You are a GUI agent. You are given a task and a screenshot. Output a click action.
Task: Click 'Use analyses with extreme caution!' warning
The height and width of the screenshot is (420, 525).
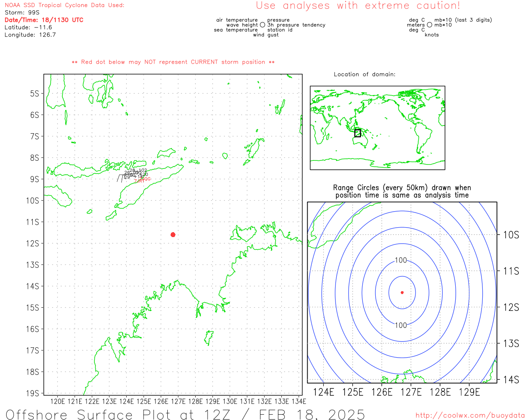pyautogui.click(x=358, y=6)
